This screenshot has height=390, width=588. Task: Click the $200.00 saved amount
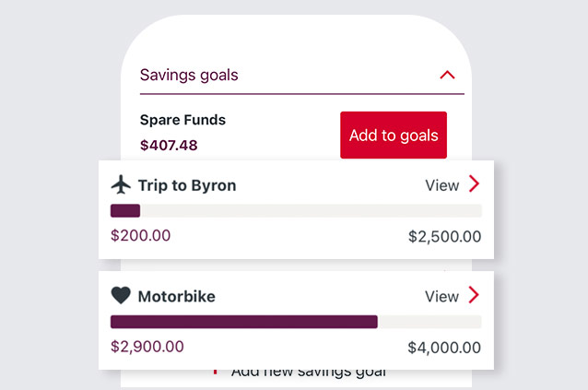tap(140, 235)
